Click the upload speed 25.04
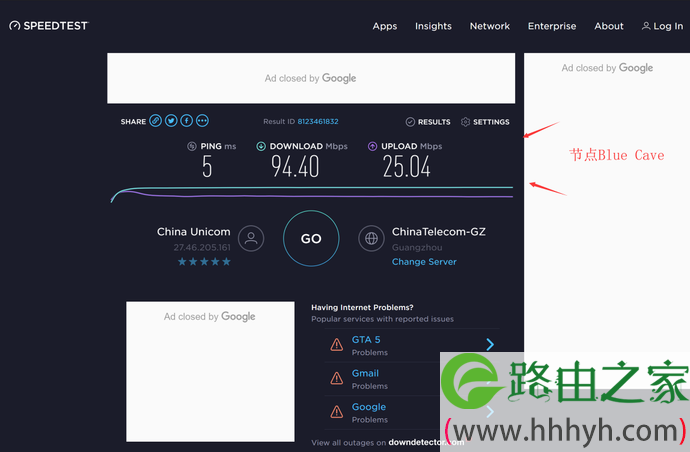This screenshot has height=452, width=690. (407, 167)
